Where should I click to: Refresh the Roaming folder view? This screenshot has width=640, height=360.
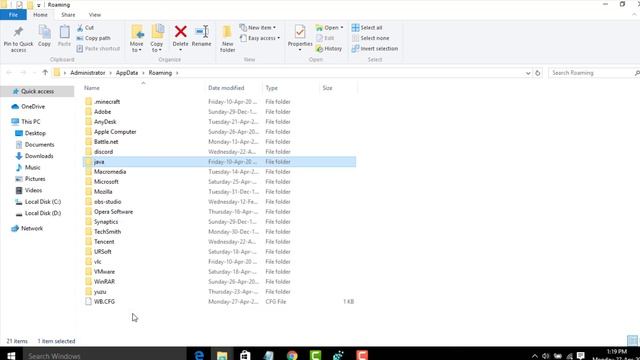tap(538, 73)
